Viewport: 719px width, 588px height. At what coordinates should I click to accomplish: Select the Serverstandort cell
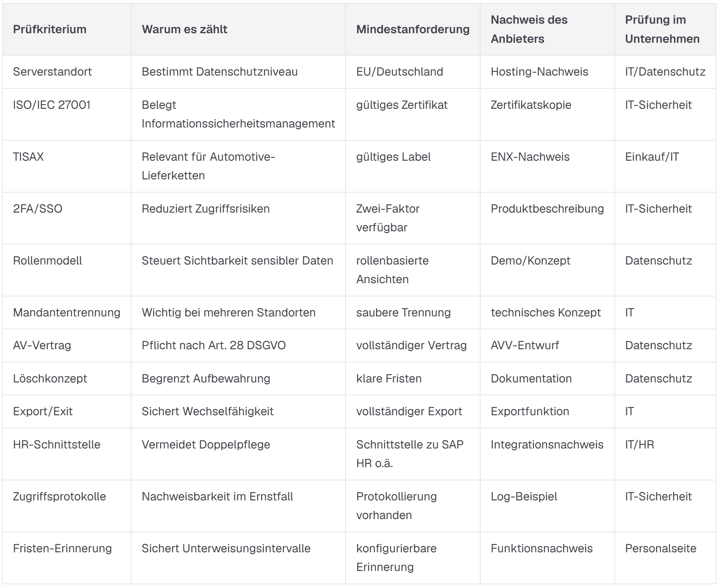pos(52,72)
